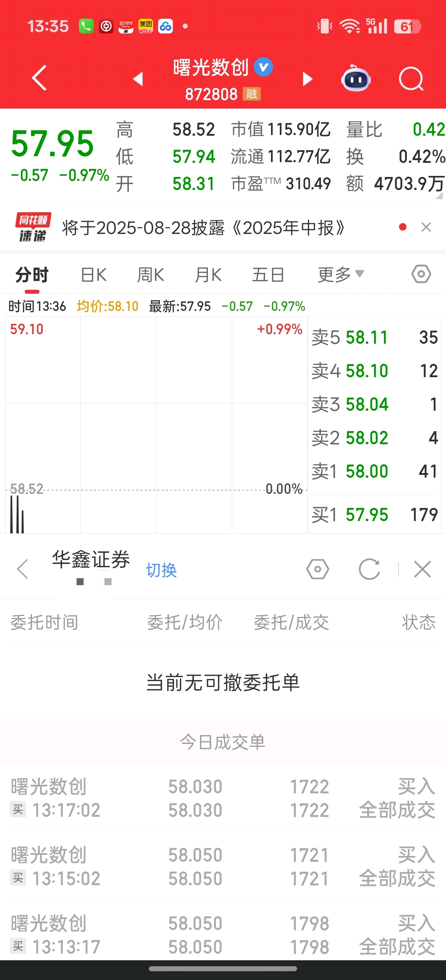This screenshot has width=446, height=980.
Task: Tap the 委托时间 column header
Action: (x=44, y=623)
